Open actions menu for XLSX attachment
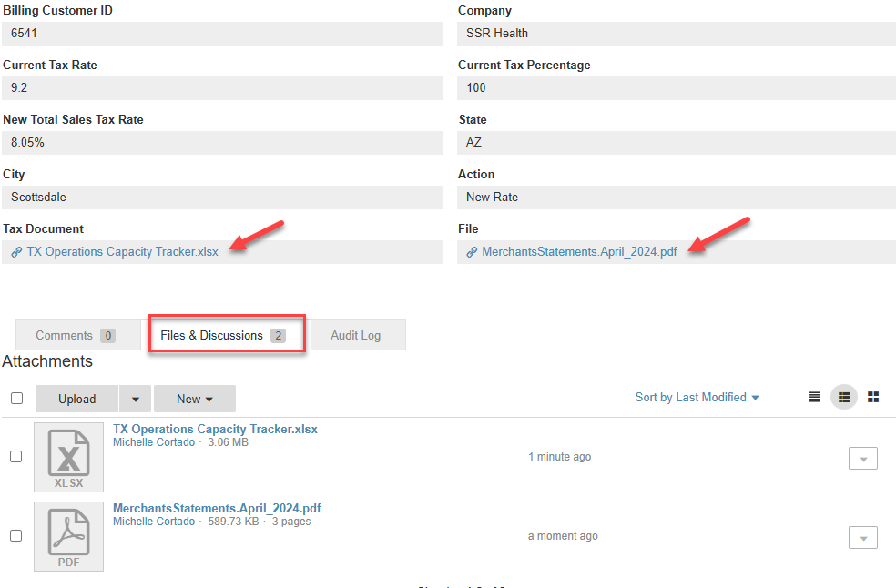This screenshot has height=588, width=896. pyautogui.click(x=862, y=458)
